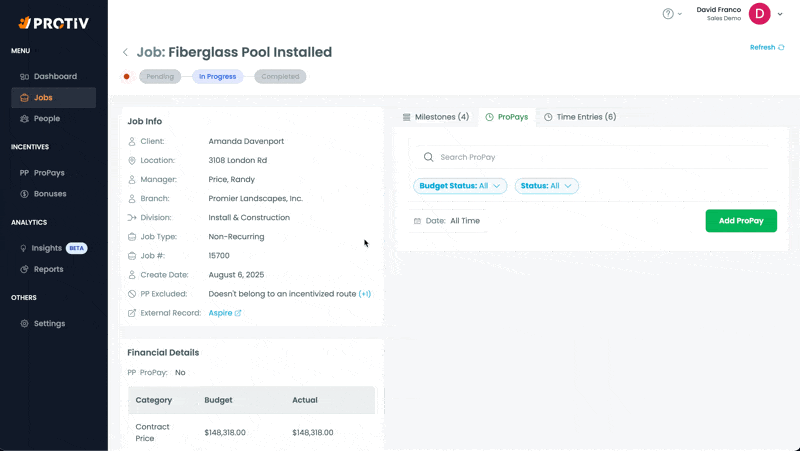Viewport: 800px width, 451px height.
Task: Set job status to Completed
Action: coord(280,76)
